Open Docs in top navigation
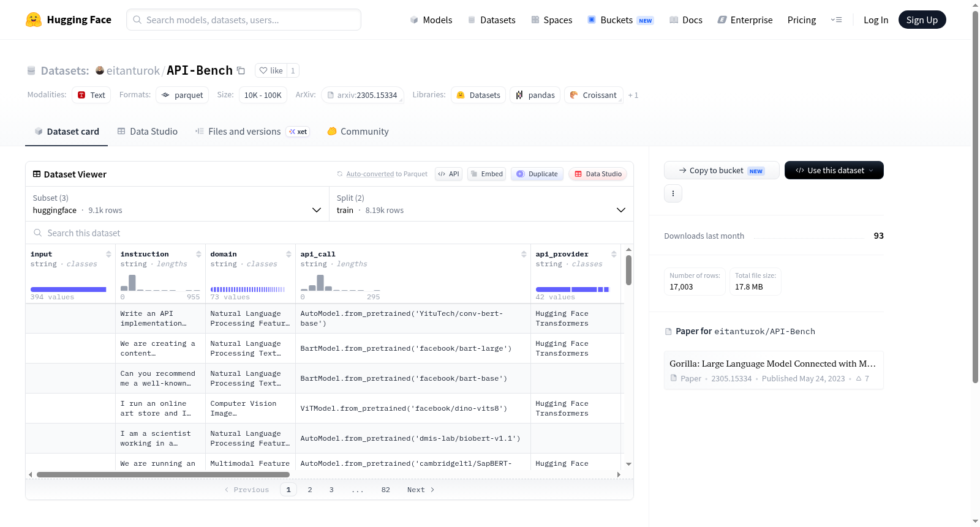 [686, 20]
